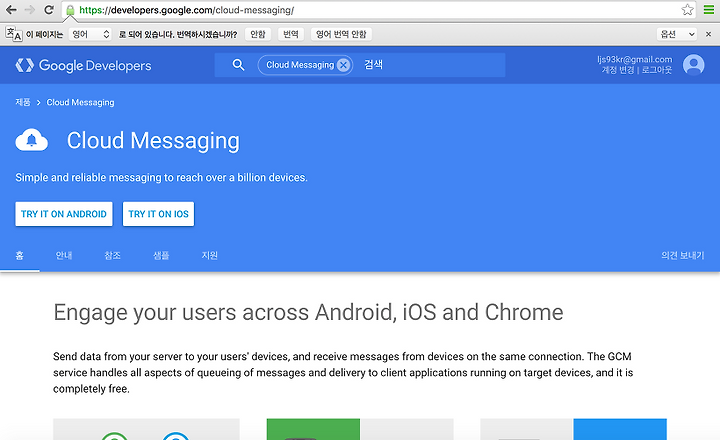
Task: Click TRY IT ON IOS button
Action: [x=158, y=214]
